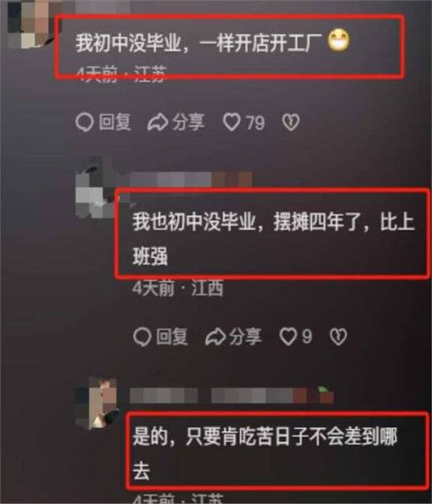Tap the grinning emoji in first comment
Screen dimensions: 432x504
pos(339,40)
